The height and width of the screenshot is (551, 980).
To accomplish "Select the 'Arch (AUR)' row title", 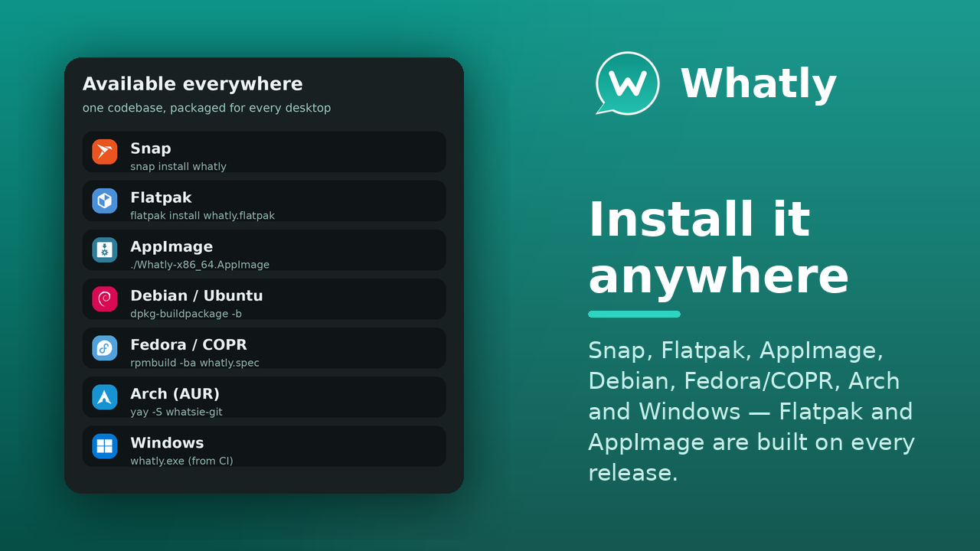I will pyautogui.click(x=175, y=393).
